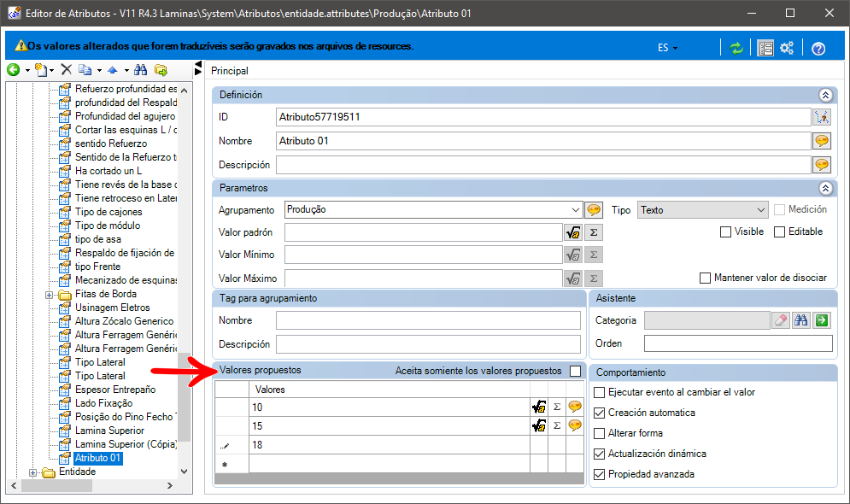Click the formula icon beside Valor padrón
The height and width of the screenshot is (504, 850).
coord(572,232)
